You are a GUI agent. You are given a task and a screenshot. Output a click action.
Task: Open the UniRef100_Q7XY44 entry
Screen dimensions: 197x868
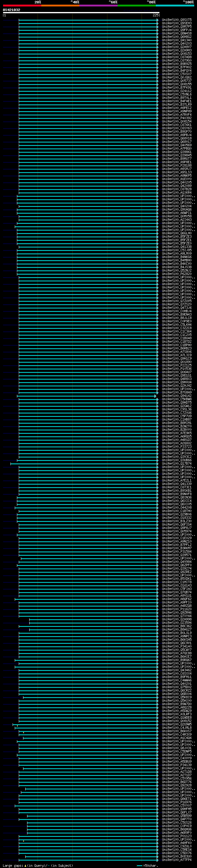pyautogui.click(x=177, y=616)
